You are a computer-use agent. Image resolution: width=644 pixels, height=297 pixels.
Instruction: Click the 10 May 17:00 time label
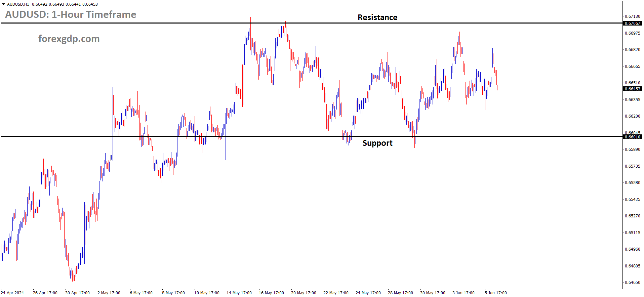pyautogui.click(x=207, y=293)
